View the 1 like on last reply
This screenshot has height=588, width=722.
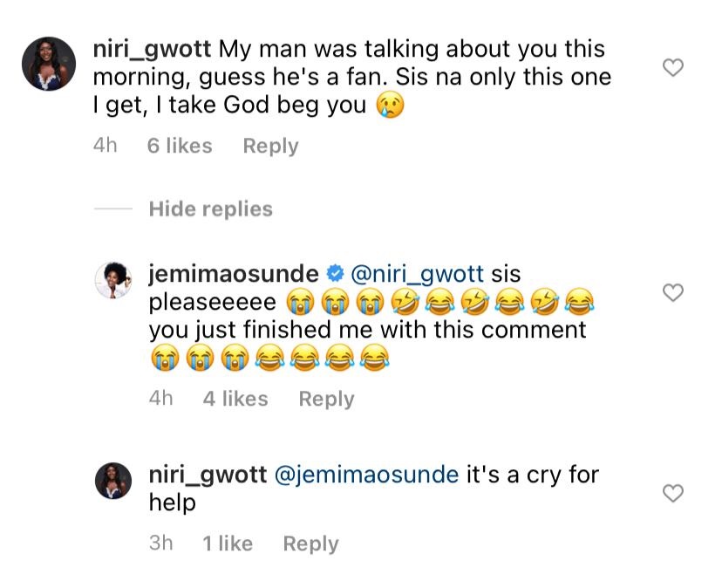pos(228,544)
